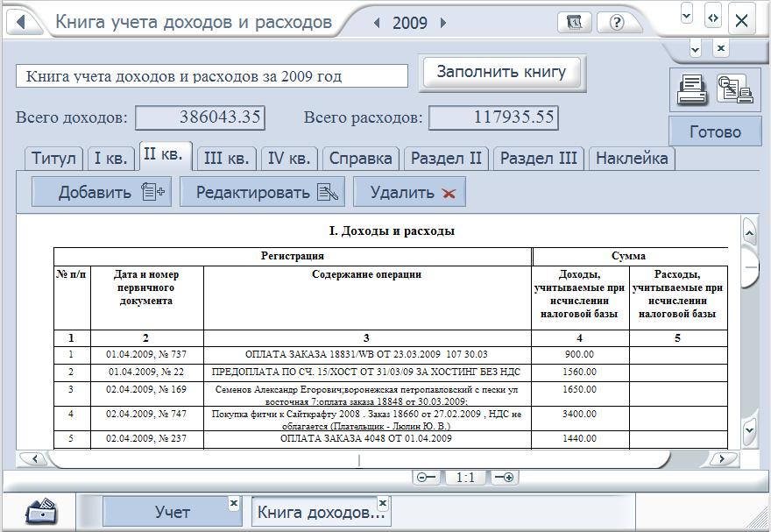This screenshot has height=532, width=771.
Task: Click the Редактировать button
Action: 262,192
